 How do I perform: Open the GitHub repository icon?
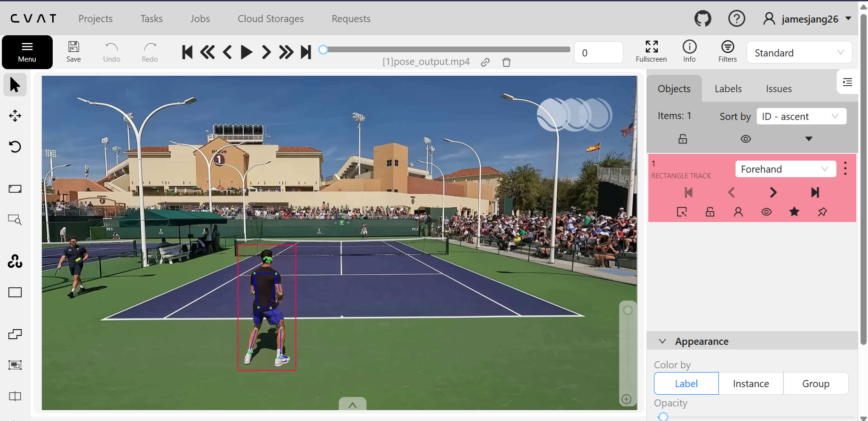(x=703, y=19)
